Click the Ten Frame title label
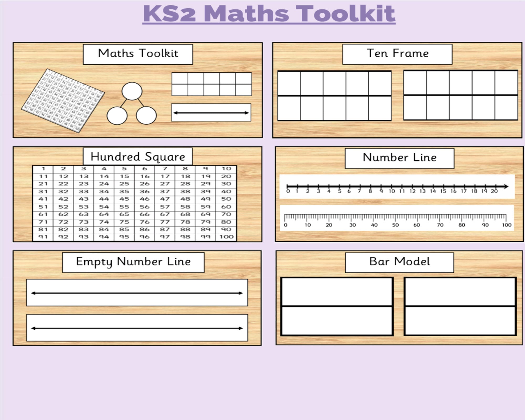Screen dimensions: 525x420 coord(397,53)
